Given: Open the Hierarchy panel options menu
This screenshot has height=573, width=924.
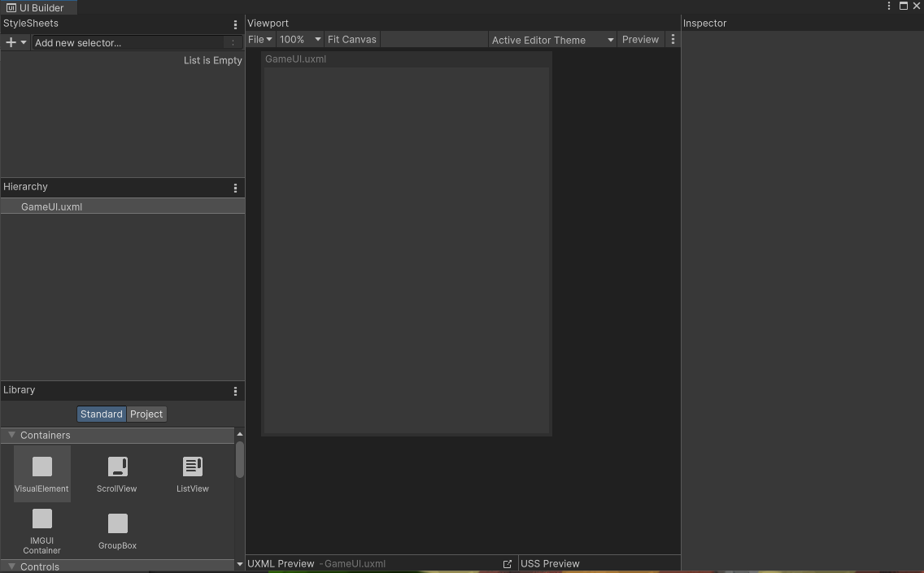Looking at the screenshot, I should coord(236,188).
